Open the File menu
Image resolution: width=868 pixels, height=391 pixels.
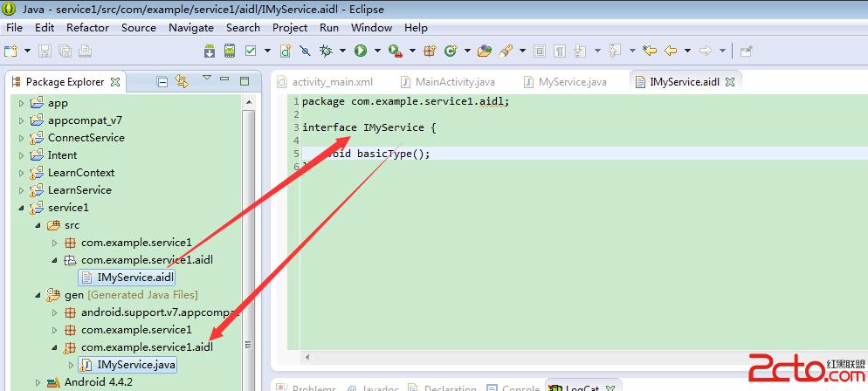pyautogui.click(x=14, y=27)
